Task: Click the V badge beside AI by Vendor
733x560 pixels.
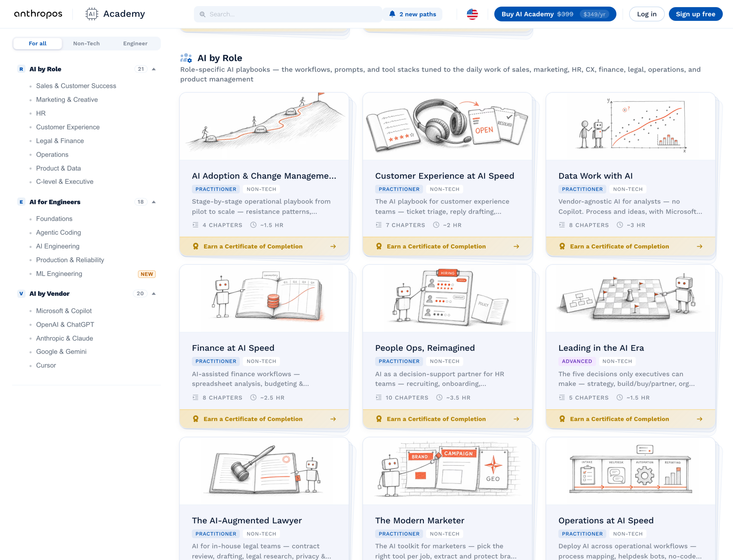Action: [21, 294]
